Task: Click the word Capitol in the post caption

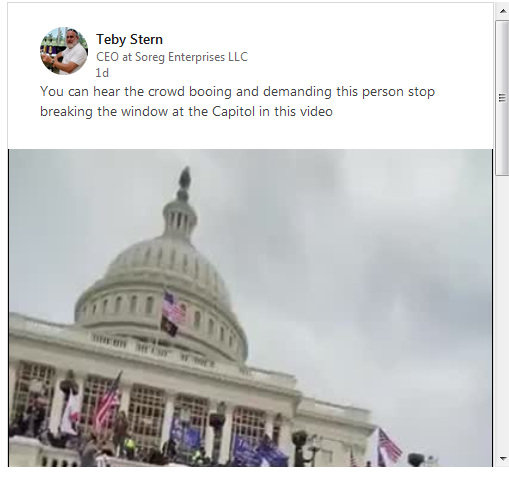Action: point(233,111)
